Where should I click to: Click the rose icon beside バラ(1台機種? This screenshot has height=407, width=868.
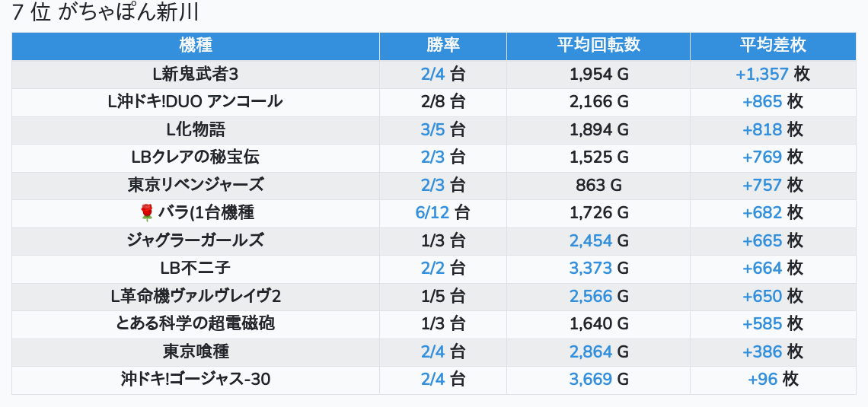(147, 213)
